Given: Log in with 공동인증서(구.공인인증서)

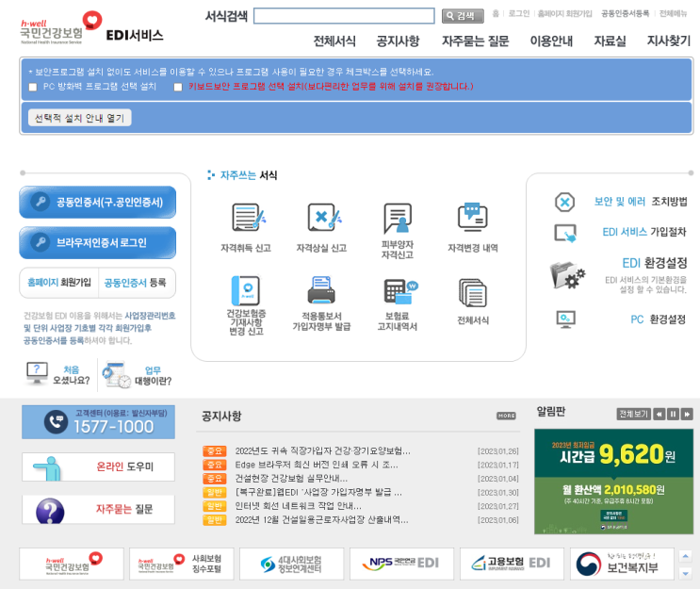Looking at the screenshot, I should (x=97, y=202).
